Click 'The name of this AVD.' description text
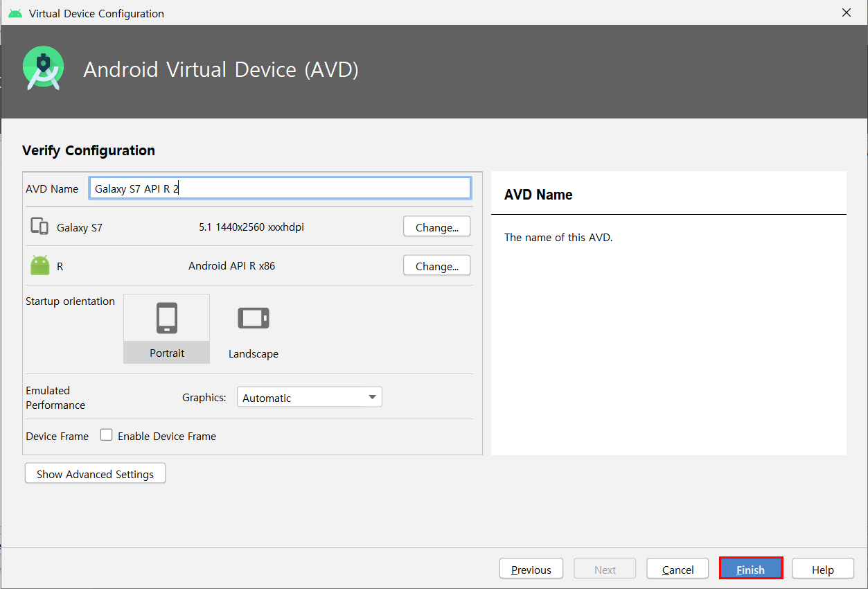Screen dimensions: 868x589 [x=558, y=237]
